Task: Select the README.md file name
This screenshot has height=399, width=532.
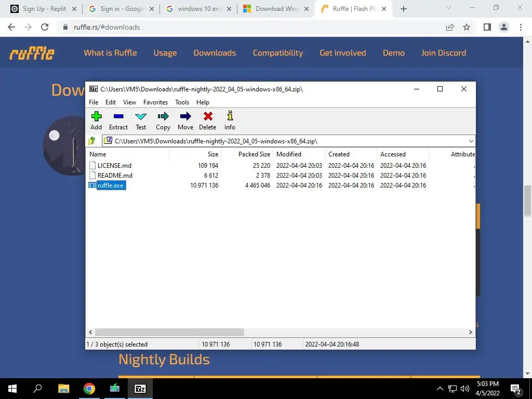Action: click(115, 176)
